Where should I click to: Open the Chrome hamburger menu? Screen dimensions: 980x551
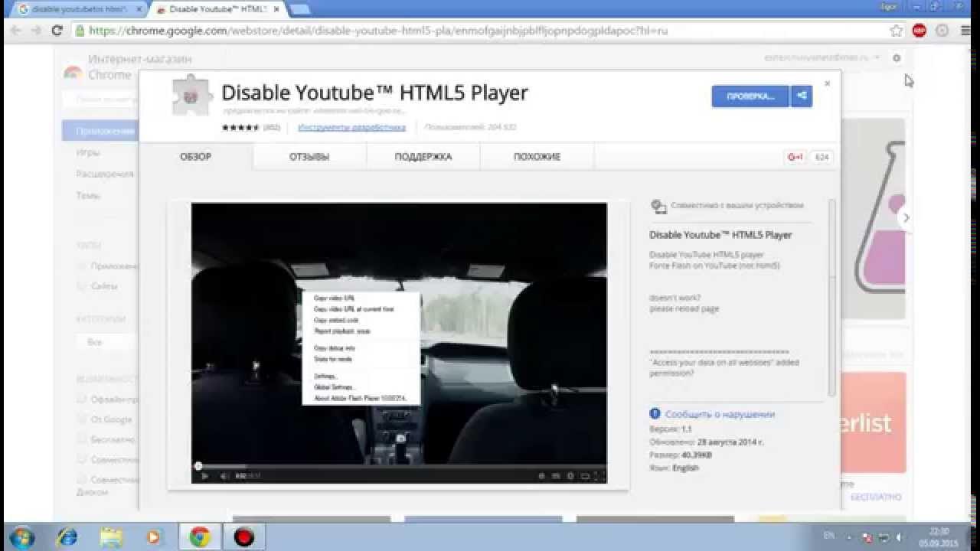pos(964,31)
